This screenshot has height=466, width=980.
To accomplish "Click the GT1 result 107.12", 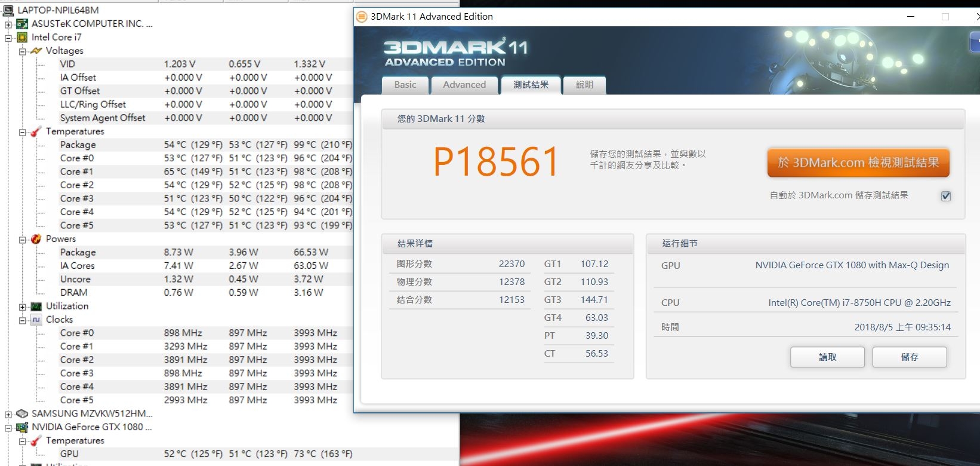I will pos(594,264).
